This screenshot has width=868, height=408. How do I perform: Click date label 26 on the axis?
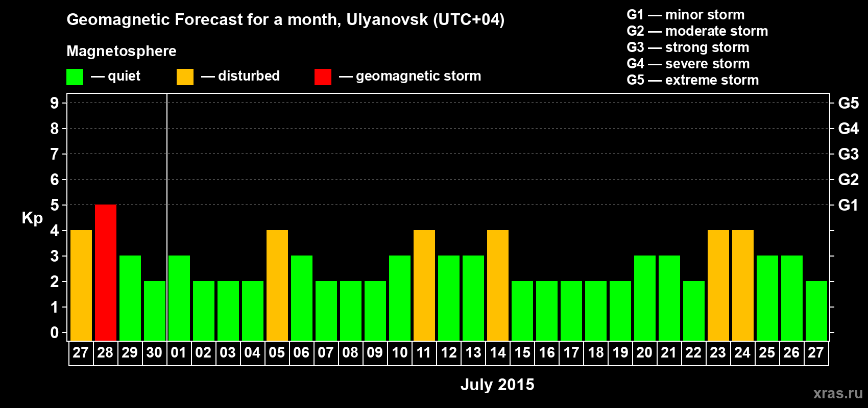click(x=791, y=353)
